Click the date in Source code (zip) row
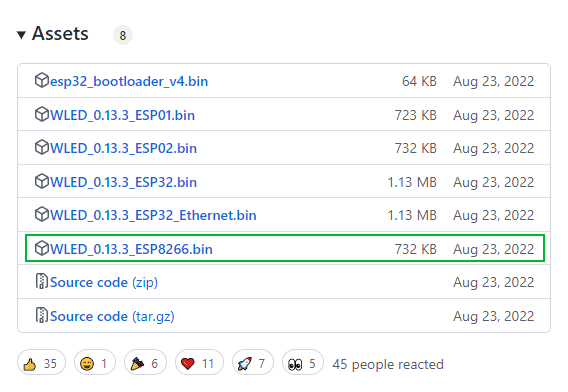The image size is (568, 392). click(x=494, y=282)
